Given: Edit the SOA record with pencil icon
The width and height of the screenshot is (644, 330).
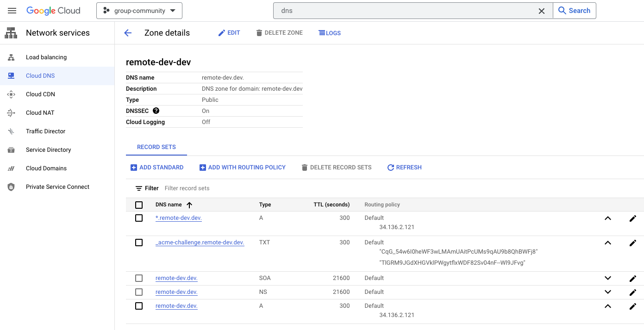Looking at the screenshot, I should point(633,278).
